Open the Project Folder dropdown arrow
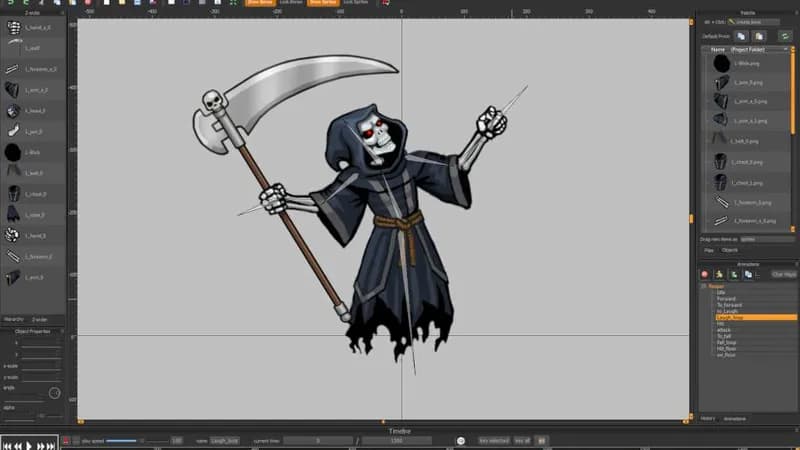Viewport: 800px width, 450px height. pos(786,49)
